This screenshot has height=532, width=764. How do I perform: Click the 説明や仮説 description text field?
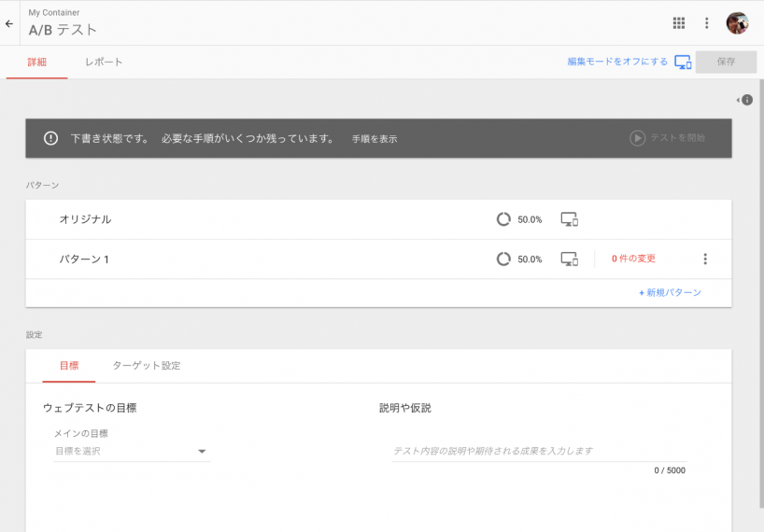pyautogui.click(x=538, y=451)
